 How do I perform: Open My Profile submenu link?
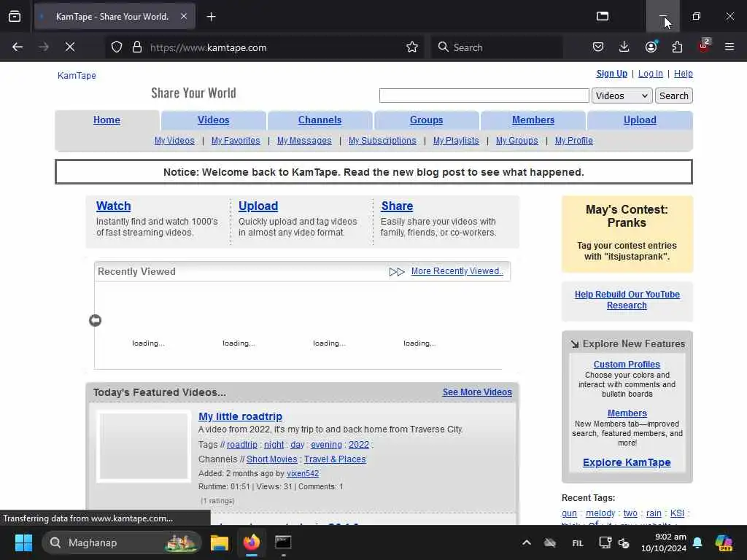tap(573, 141)
